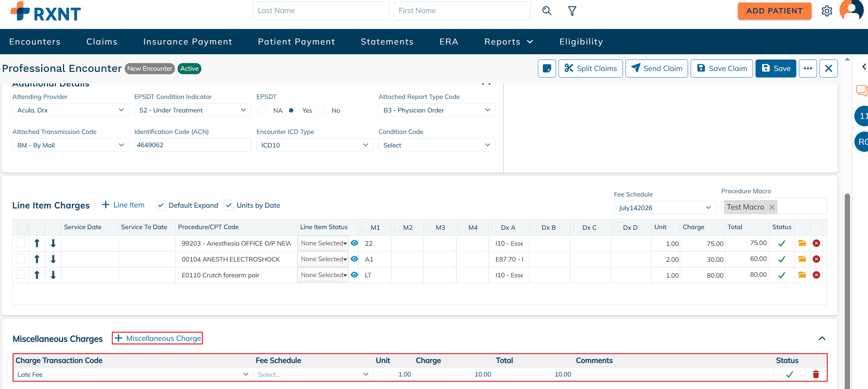Delete the Late Fee charge trash icon
The height and width of the screenshot is (389, 868).
pyautogui.click(x=816, y=374)
